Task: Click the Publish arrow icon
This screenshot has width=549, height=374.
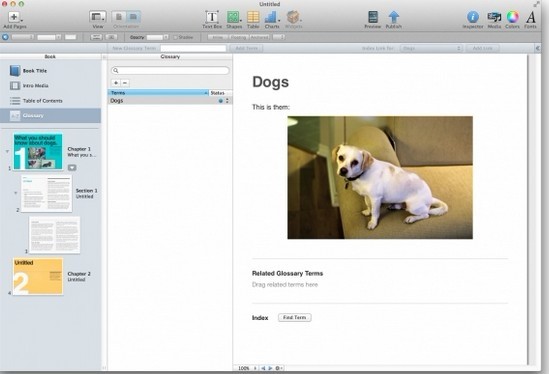Action: tap(394, 17)
